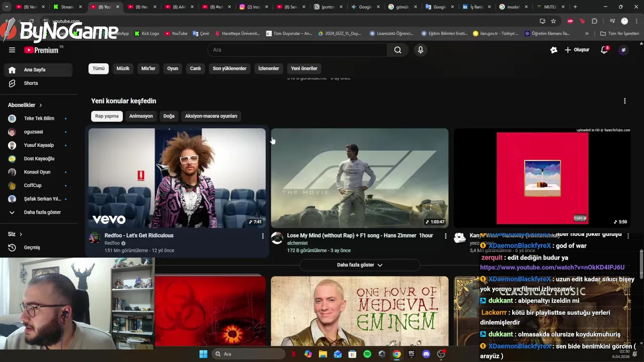Select the İzlenenler filter chip
This screenshot has height=362, width=644.
(269, 68)
